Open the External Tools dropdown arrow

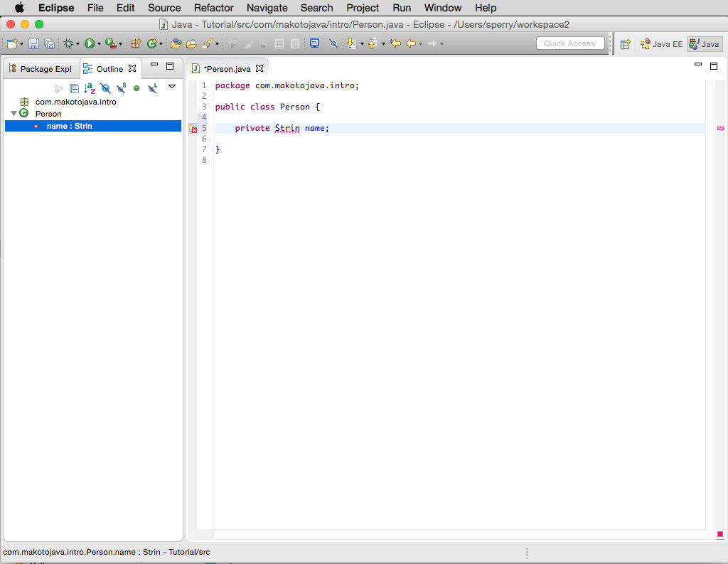[120, 44]
